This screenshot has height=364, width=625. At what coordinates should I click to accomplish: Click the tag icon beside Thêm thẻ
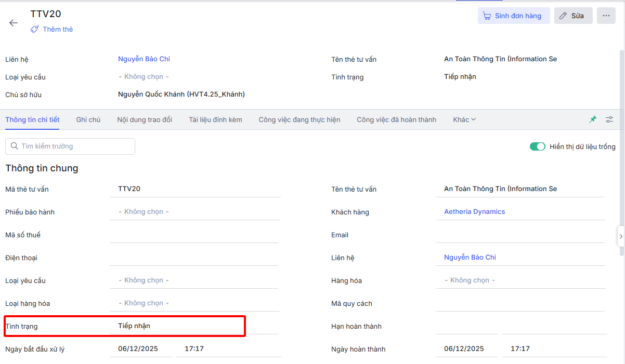[35, 30]
